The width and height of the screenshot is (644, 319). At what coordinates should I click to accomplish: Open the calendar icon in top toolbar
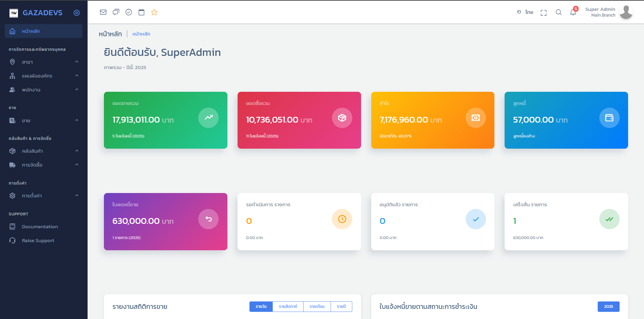click(141, 12)
